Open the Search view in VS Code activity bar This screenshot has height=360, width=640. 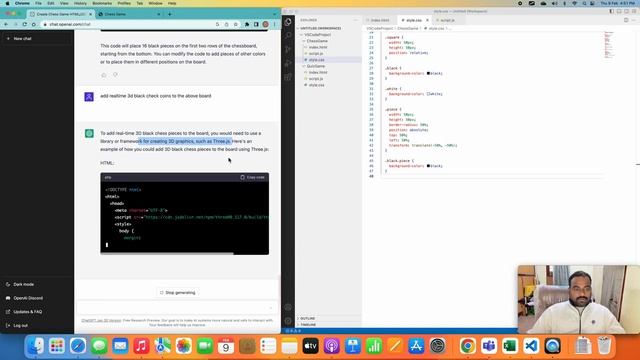pyautogui.click(x=288, y=36)
